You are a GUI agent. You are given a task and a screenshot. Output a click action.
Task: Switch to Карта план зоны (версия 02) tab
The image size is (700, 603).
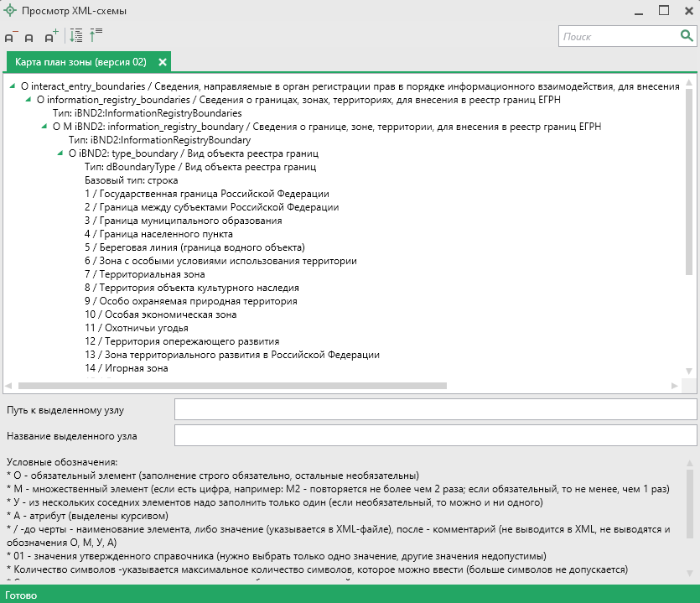(x=80, y=62)
